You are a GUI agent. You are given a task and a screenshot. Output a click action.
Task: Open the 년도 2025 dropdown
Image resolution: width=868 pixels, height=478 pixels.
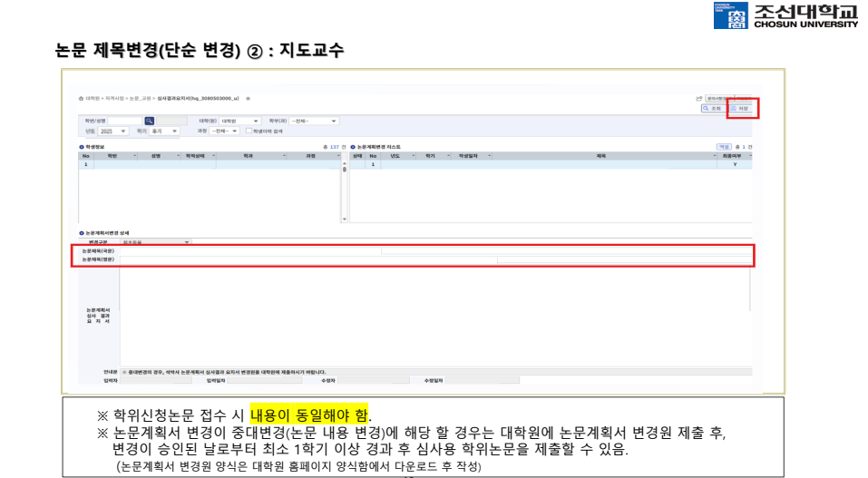[113, 132]
